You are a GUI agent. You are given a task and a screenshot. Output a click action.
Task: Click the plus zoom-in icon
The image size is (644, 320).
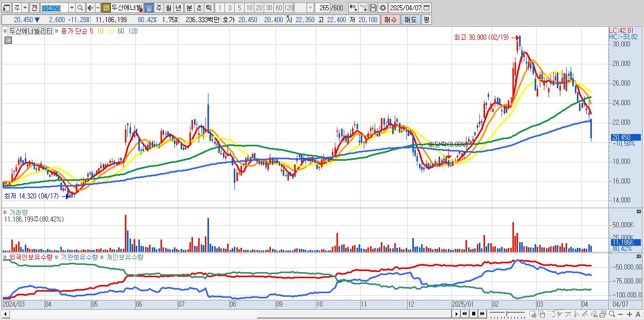(629, 314)
